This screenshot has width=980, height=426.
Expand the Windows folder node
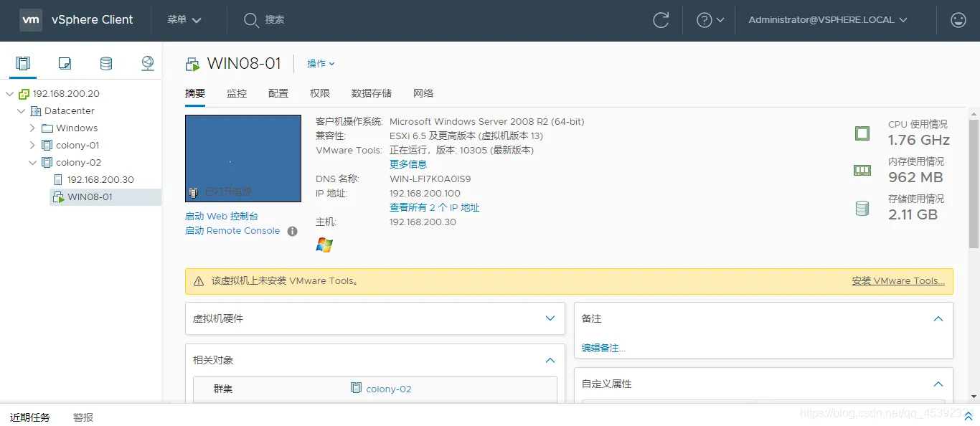coord(32,128)
